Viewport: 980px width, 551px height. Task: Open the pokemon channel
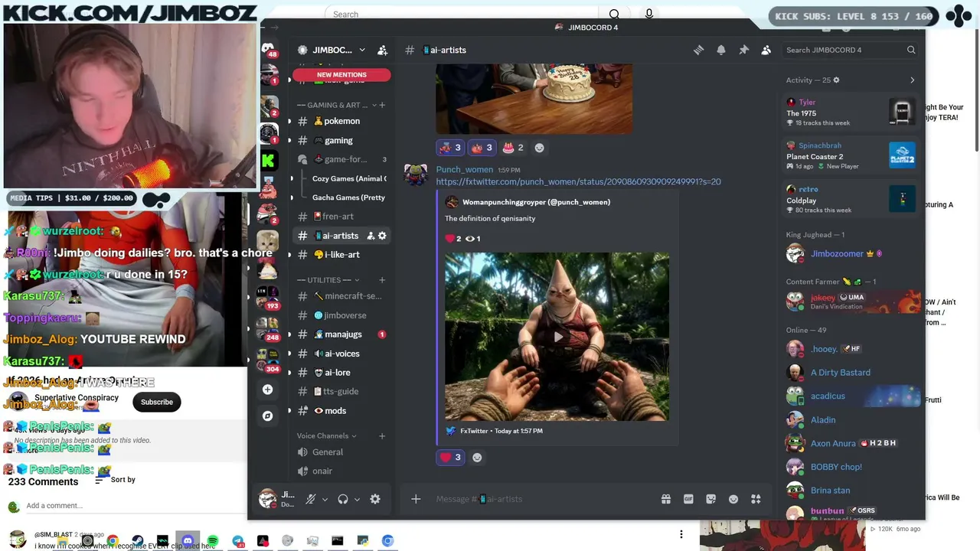click(342, 121)
